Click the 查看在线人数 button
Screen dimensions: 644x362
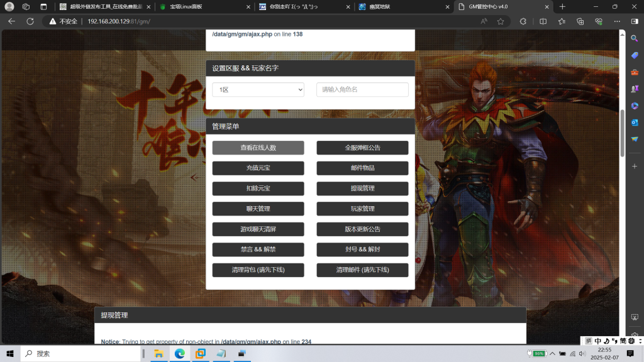[x=258, y=148]
